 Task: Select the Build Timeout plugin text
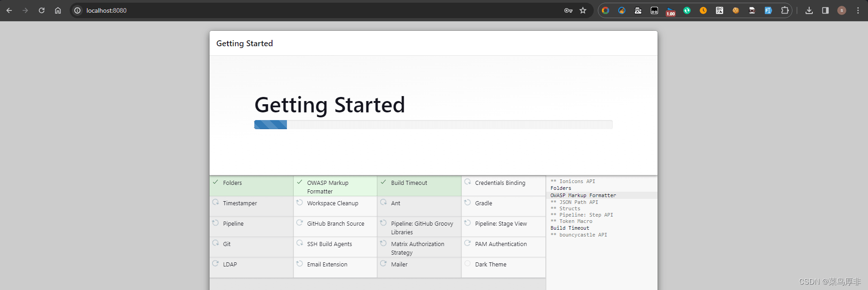pyautogui.click(x=409, y=183)
